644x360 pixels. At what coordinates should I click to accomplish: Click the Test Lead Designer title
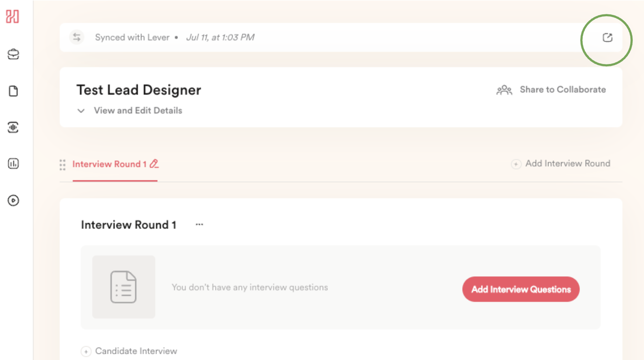[x=139, y=90]
